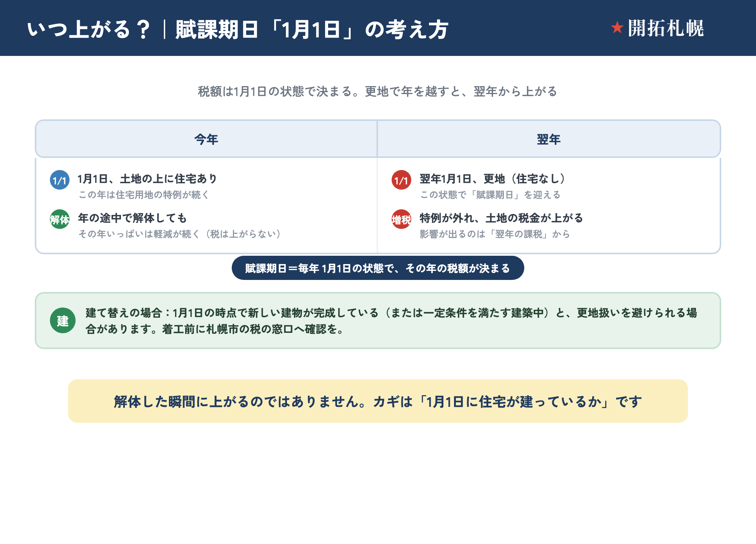Screen dimensions: 756x544
Task: Click text 1月1日、土地の上に住宅あり
Action: coord(147,178)
